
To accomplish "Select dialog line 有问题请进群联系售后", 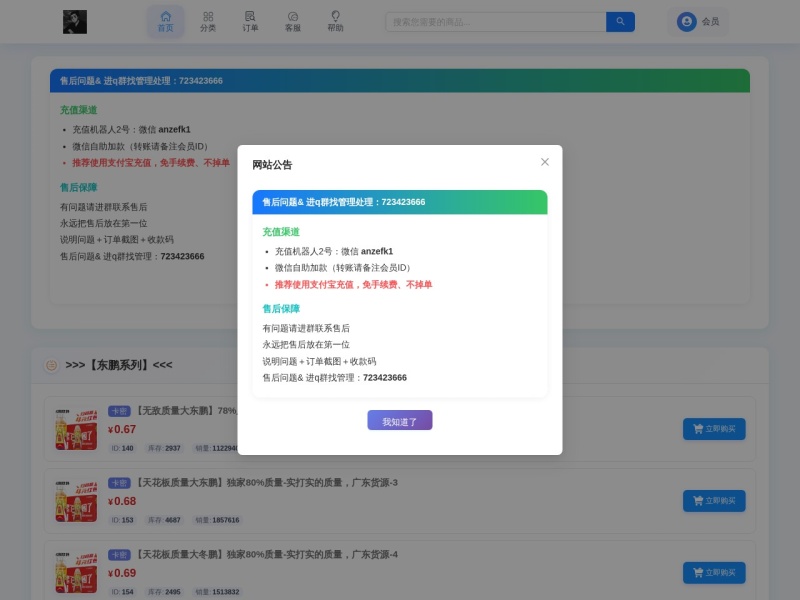I will tap(306, 329).
